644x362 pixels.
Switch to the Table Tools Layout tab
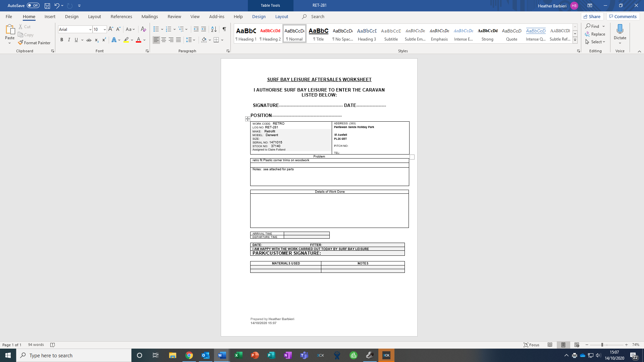pyautogui.click(x=281, y=16)
